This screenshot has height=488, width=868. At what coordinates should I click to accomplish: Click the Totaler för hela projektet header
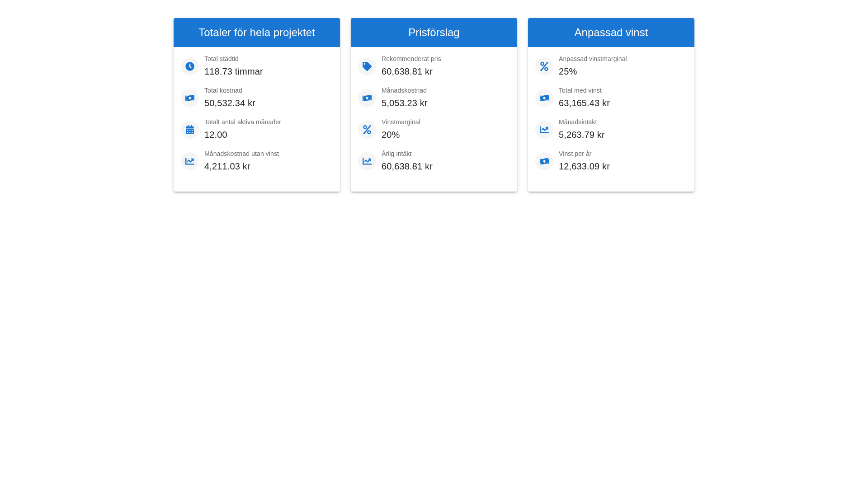pos(257,33)
